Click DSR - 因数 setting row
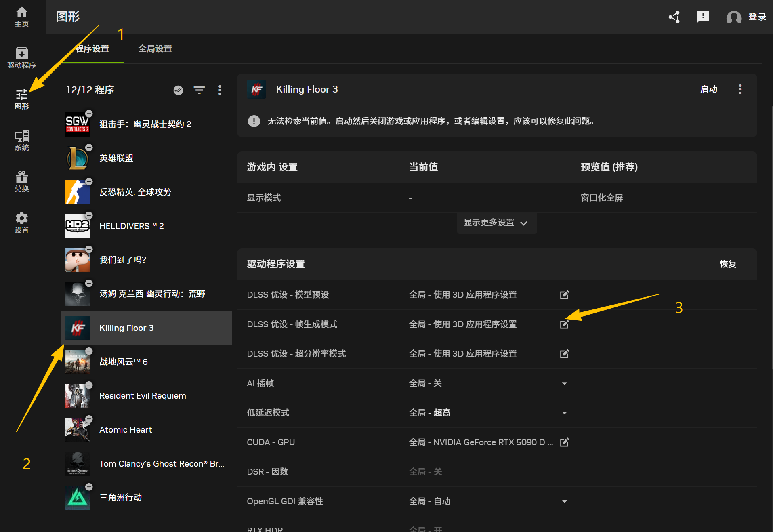Viewport: 773px width, 532px height. 497,472
